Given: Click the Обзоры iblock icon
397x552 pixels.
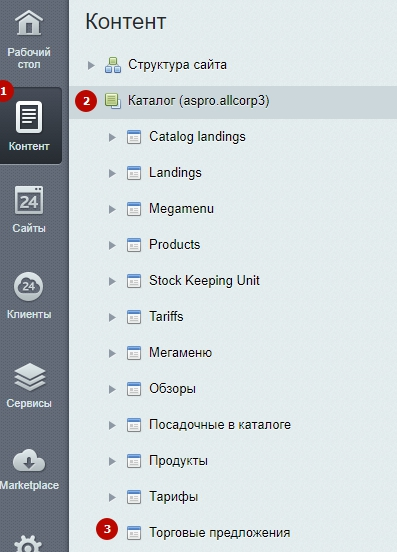Looking at the screenshot, I should click(x=134, y=389).
